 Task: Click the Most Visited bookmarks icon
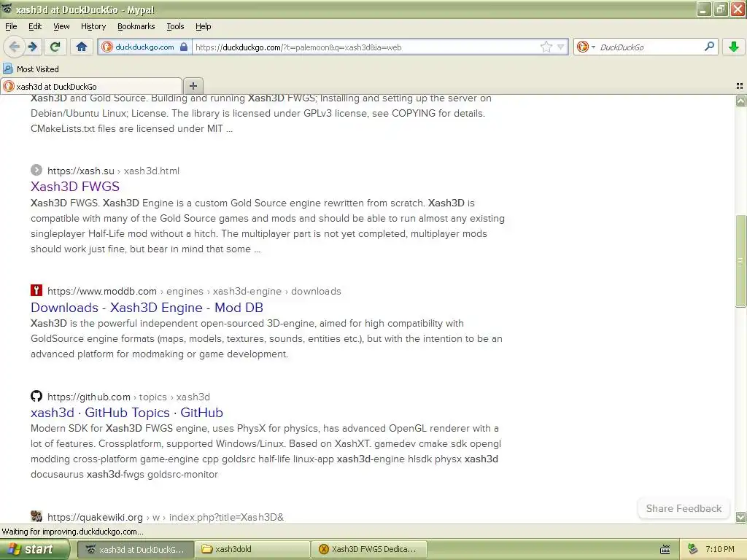point(7,69)
